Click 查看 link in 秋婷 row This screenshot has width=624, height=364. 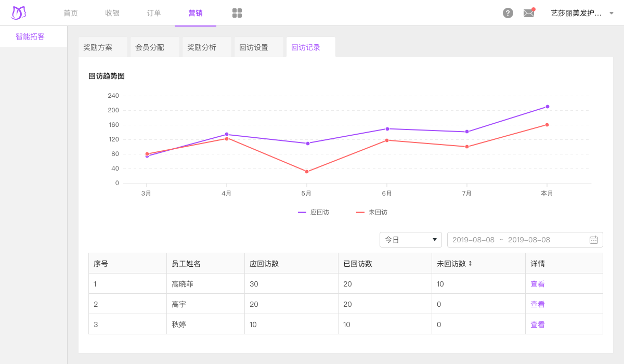pyautogui.click(x=538, y=324)
